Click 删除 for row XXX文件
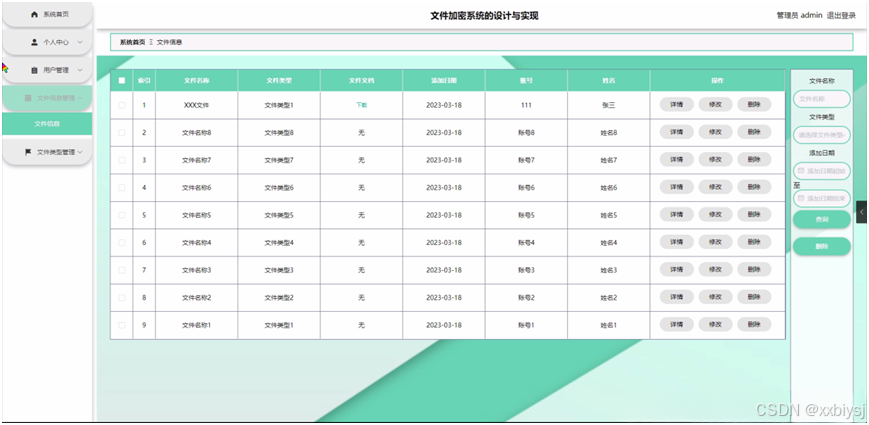869x425 pixels. pyautogui.click(x=754, y=104)
